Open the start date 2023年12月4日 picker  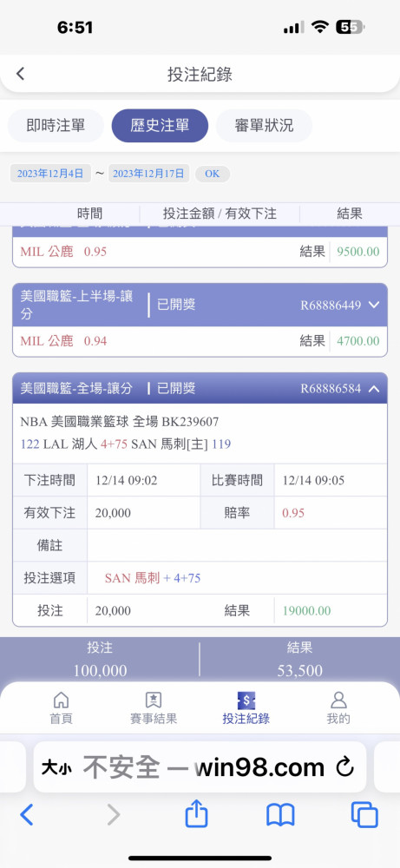coord(50,174)
